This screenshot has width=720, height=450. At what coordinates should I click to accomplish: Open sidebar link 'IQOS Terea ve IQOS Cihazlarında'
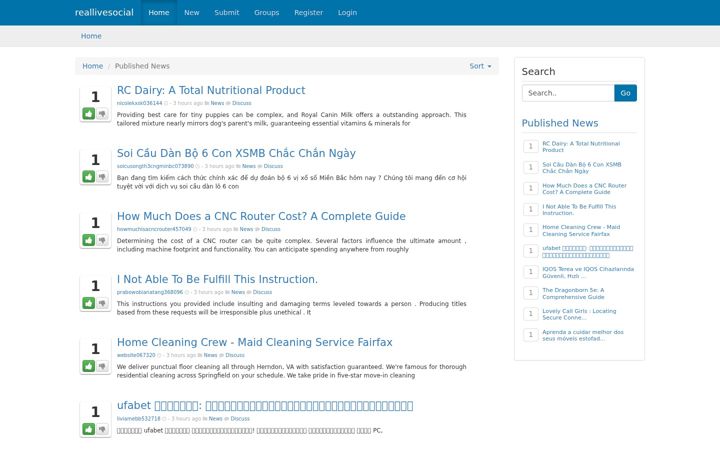[588, 272]
